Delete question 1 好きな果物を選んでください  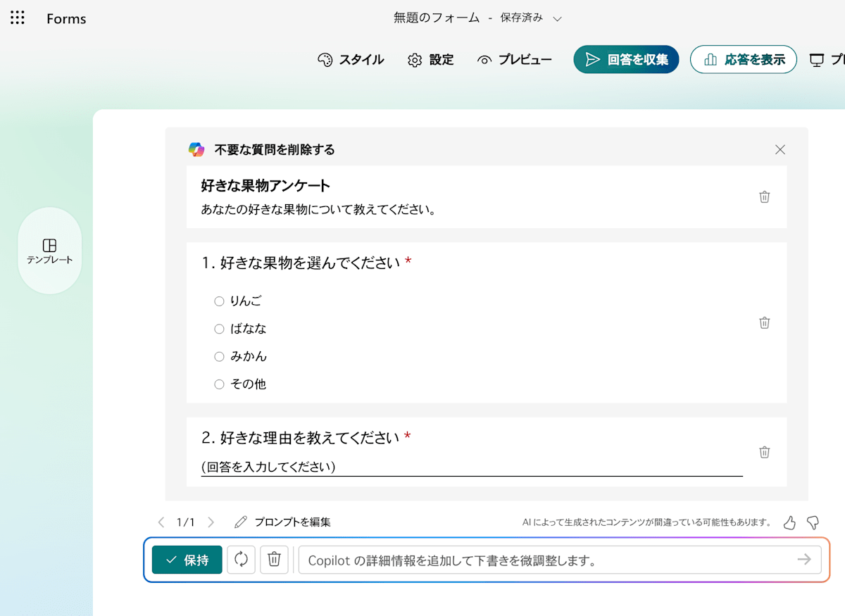(764, 322)
